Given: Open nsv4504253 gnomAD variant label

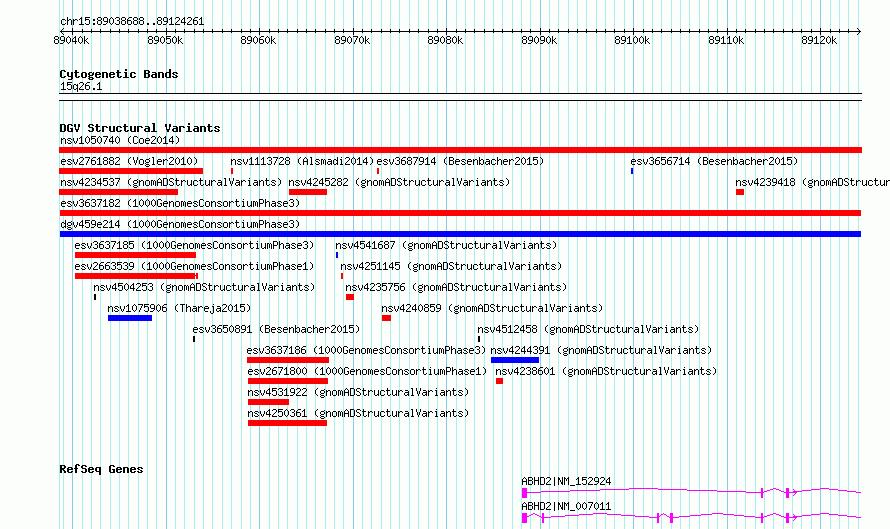Looking at the screenshot, I should click(204, 287).
